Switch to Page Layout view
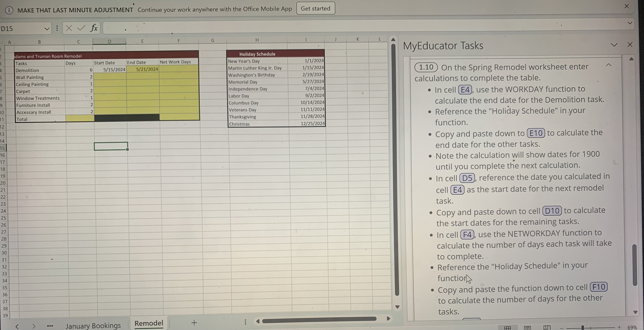This screenshot has width=644, height=330. [x=527, y=328]
